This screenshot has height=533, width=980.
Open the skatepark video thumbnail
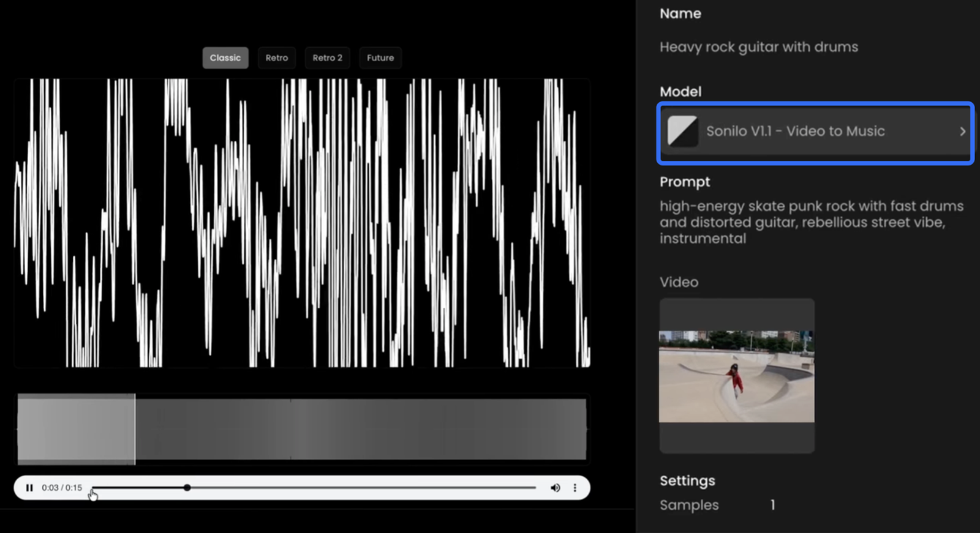(x=737, y=376)
